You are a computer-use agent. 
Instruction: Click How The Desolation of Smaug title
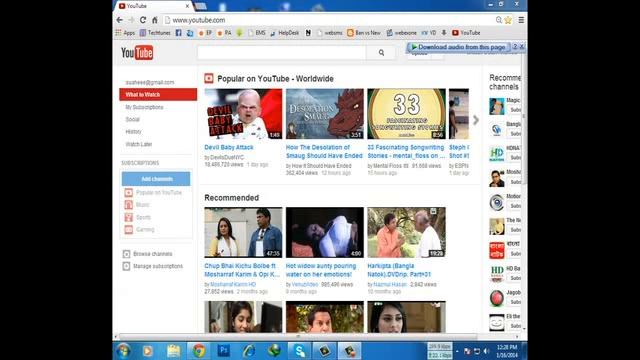pos(324,151)
